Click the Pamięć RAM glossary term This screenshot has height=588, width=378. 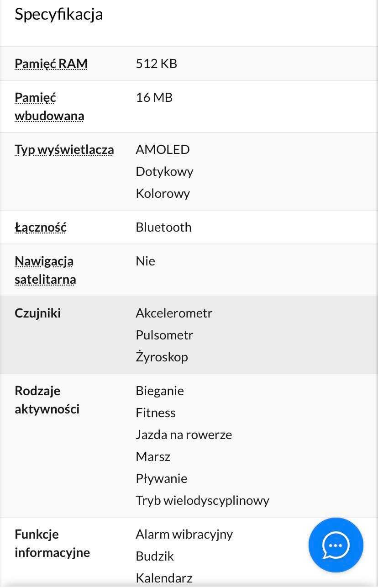click(x=51, y=64)
